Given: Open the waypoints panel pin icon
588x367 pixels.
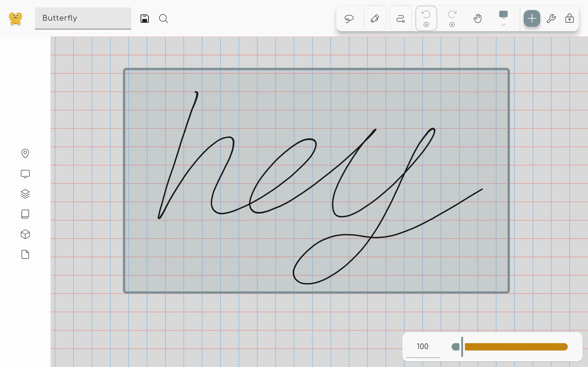Looking at the screenshot, I should tap(25, 153).
